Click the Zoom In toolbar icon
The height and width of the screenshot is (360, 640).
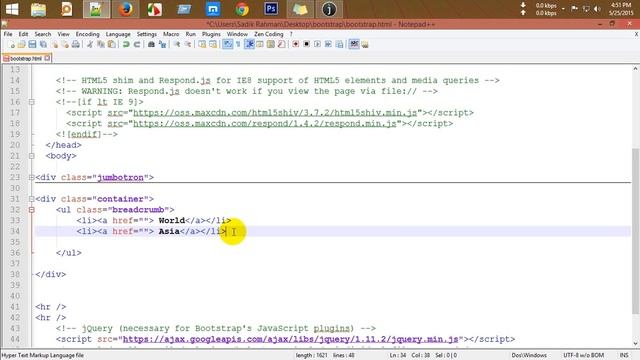click(177, 44)
